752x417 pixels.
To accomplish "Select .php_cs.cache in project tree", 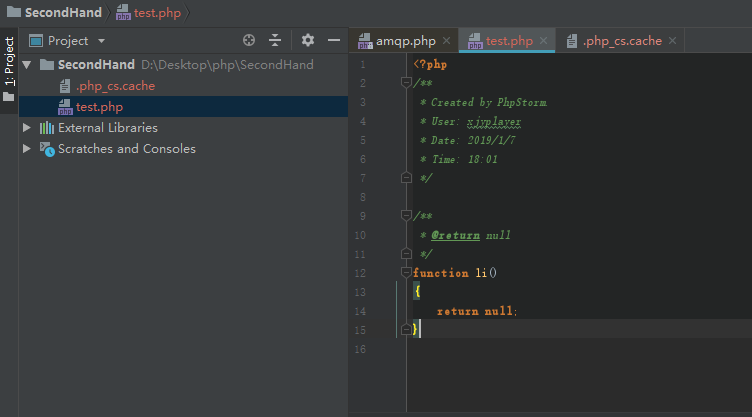I will (116, 86).
